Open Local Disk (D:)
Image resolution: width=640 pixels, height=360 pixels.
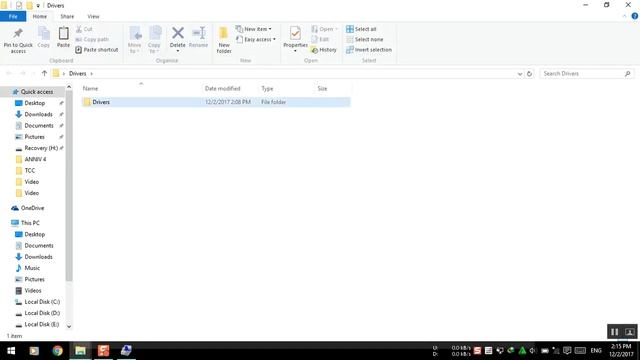click(42, 313)
